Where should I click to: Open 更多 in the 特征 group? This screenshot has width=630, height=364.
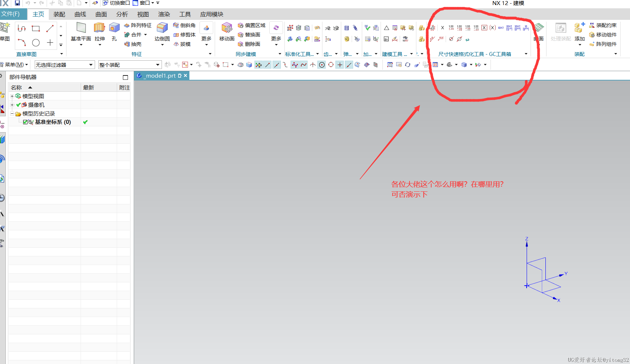[206, 33]
